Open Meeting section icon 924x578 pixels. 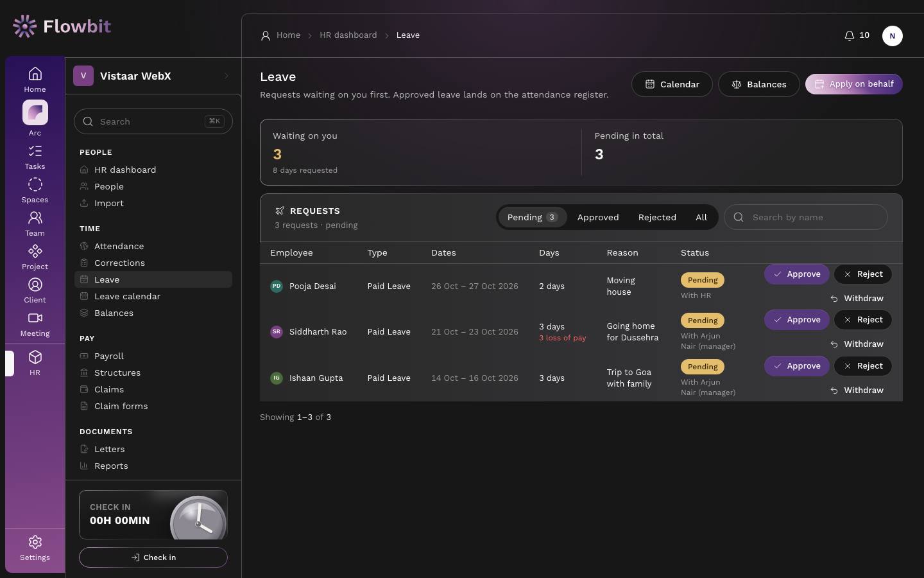point(35,324)
